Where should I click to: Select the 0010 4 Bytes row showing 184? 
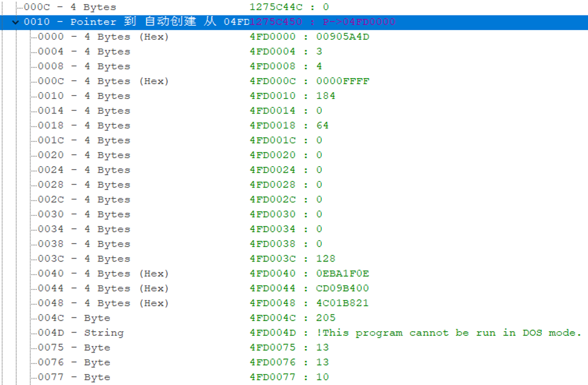83,96
